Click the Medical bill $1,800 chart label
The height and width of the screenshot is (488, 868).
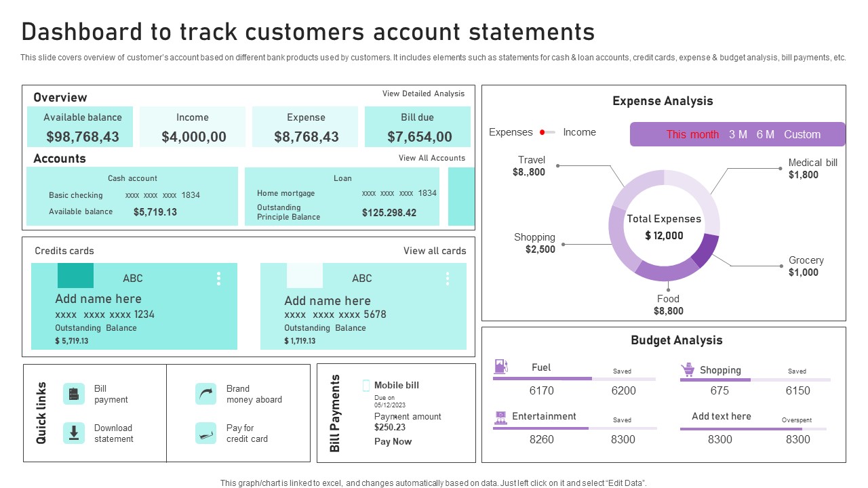pyautogui.click(x=813, y=169)
